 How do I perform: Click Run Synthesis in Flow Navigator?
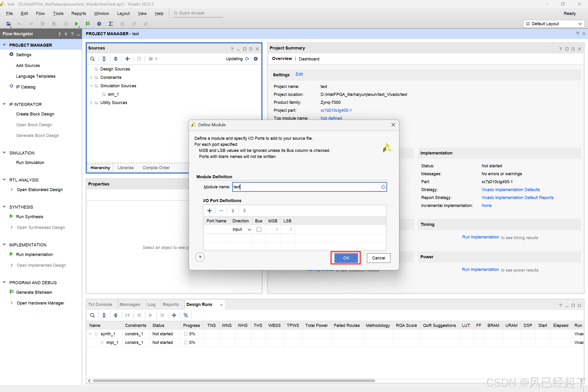[29, 217]
